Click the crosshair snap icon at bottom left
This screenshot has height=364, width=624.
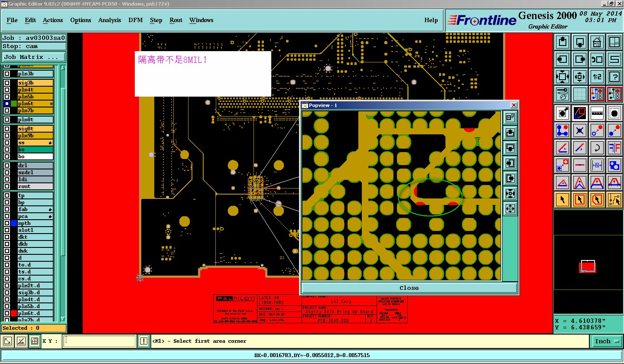(x=34, y=341)
